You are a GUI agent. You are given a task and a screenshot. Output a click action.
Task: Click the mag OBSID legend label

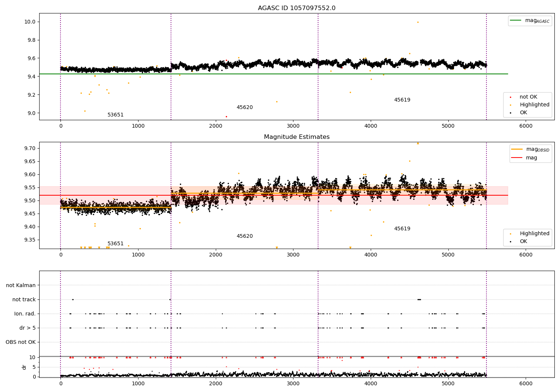pos(538,149)
